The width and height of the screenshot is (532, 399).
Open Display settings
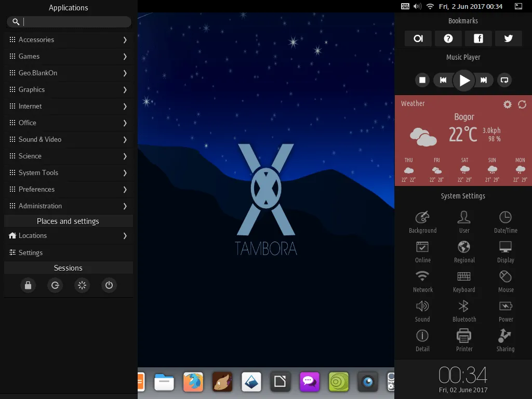click(x=506, y=252)
